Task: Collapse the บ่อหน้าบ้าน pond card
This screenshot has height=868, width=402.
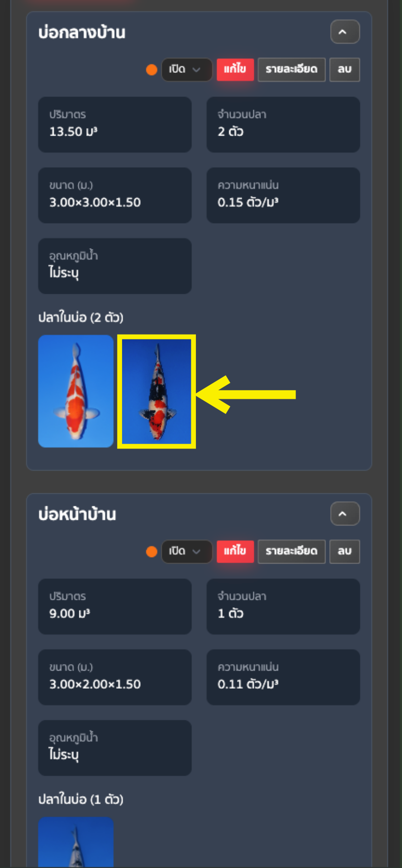Action: (x=345, y=514)
